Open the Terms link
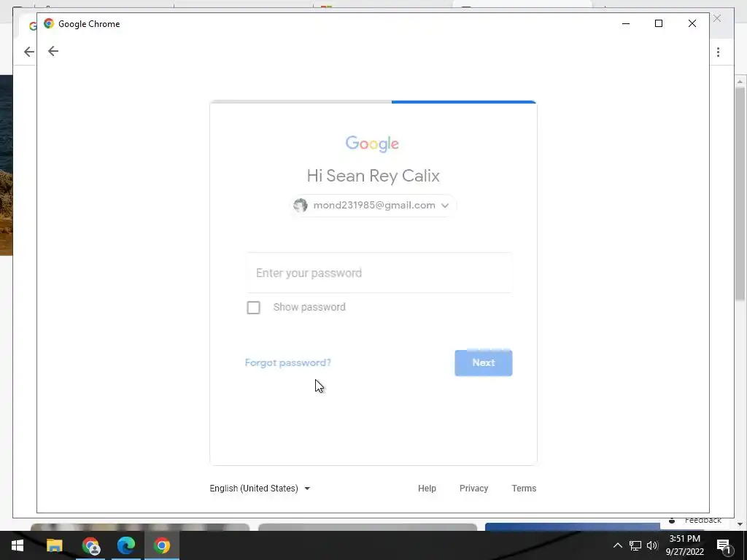Image resolution: width=747 pixels, height=560 pixels. tap(524, 488)
